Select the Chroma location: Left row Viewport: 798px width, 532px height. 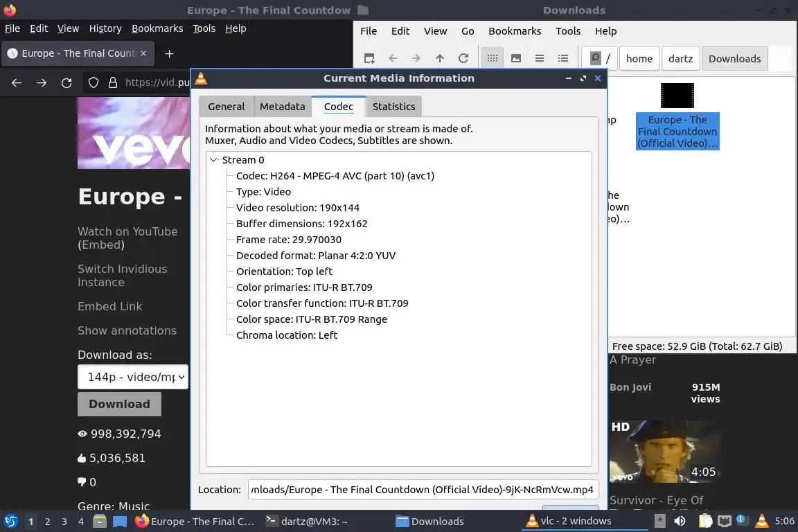[287, 335]
